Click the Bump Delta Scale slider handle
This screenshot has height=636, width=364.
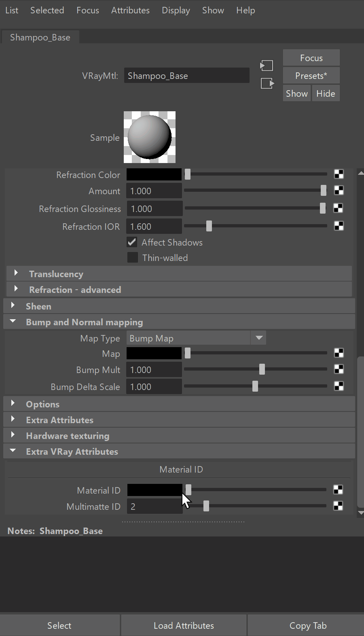click(255, 386)
